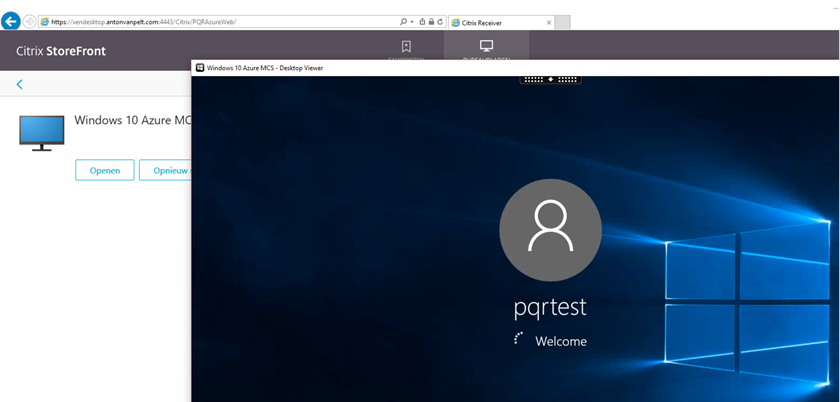Click the compatibility view icon beside the lock

coord(423,22)
